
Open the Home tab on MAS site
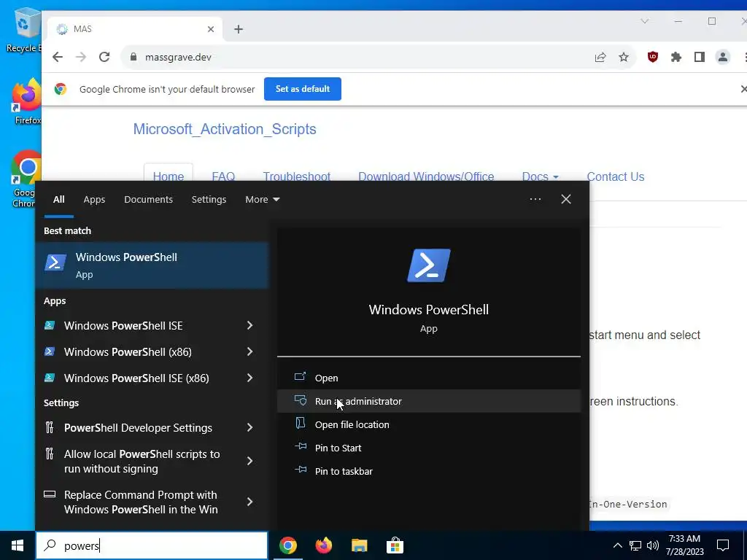pos(169,176)
